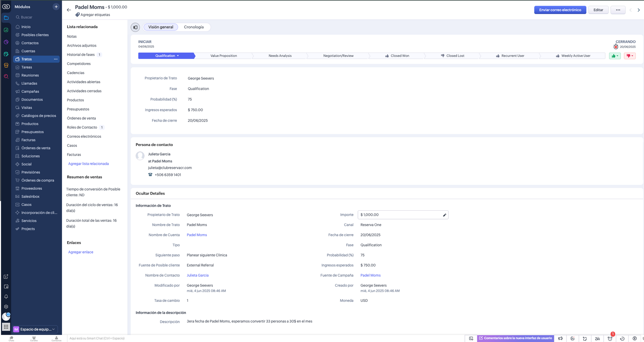The width and height of the screenshot is (644, 342).
Task: Expand the green thumbs-up won dropdown
Action: tap(614, 56)
